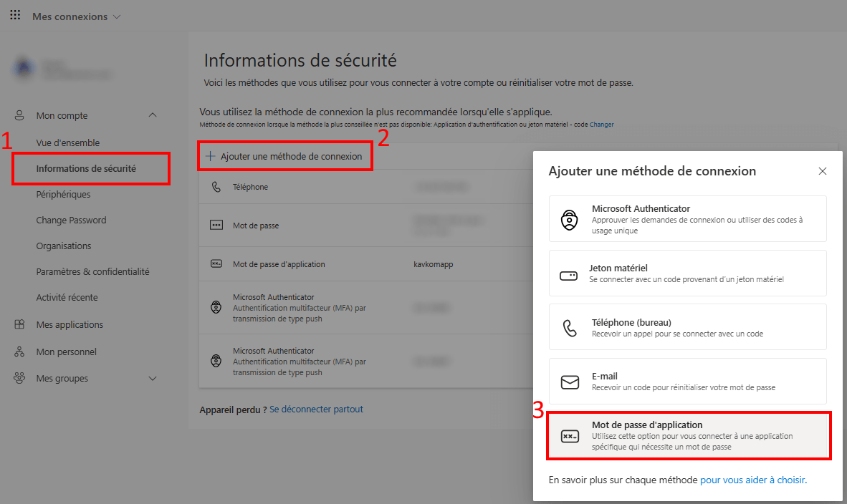Follow the 'pour vous aider à choisir' link
The image size is (847, 504).
click(x=753, y=480)
